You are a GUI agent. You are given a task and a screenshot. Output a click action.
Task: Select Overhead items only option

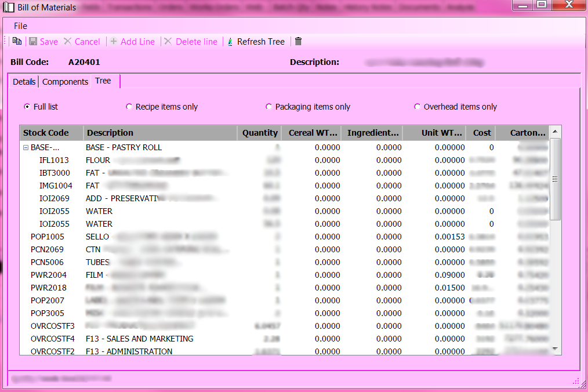pos(417,107)
